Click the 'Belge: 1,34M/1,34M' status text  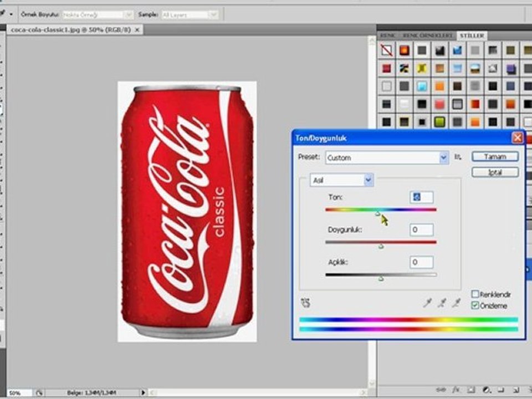[x=91, y=392]
